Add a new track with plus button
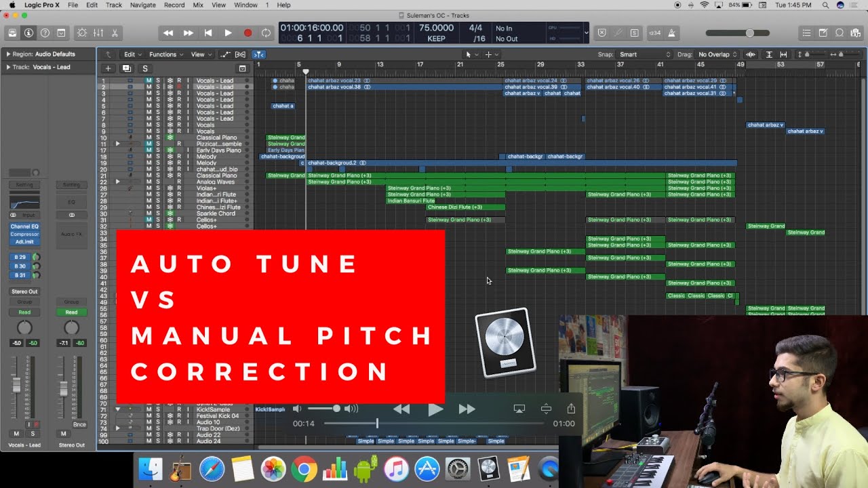 [108, 68]
